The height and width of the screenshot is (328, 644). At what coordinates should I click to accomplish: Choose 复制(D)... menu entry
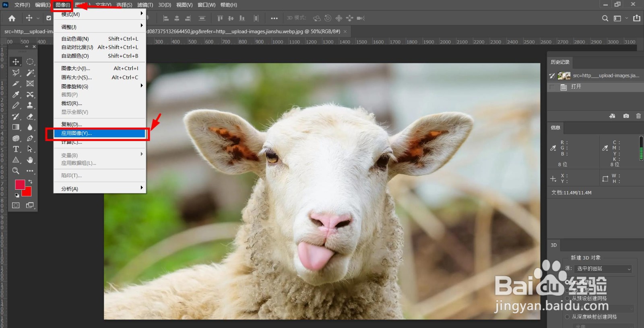pyautogui.click(x=100, y=124)
